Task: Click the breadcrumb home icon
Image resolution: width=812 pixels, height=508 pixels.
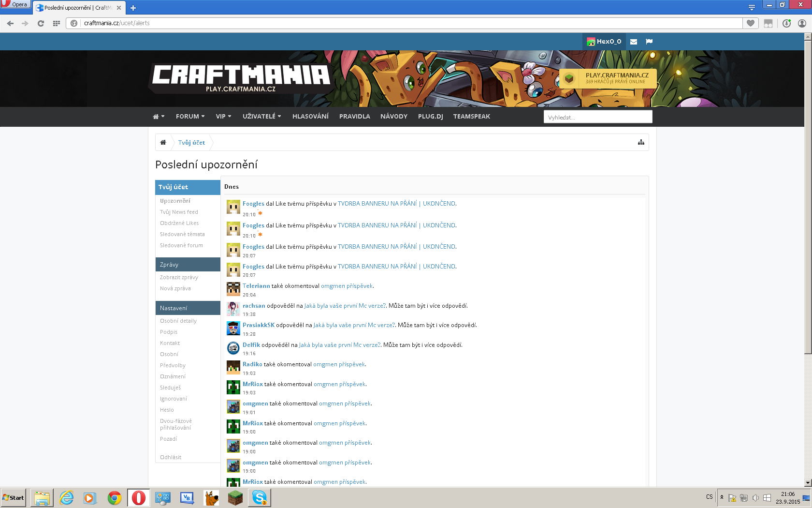Action: (x=163, y=142)
